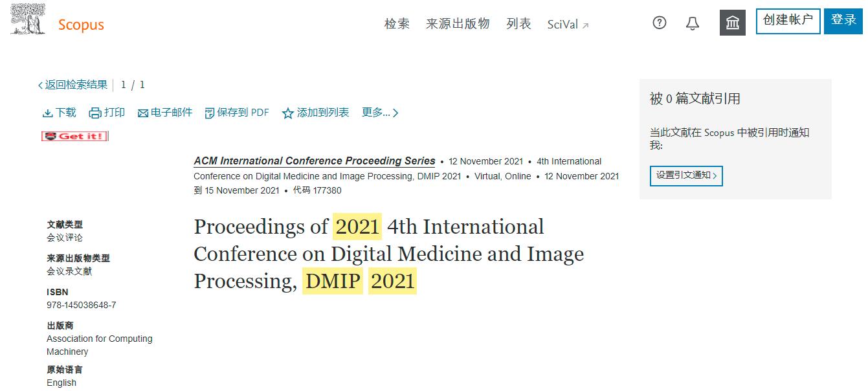This screenshot has height=391, width=868.
Task: Click the text 被 0 篇文献引用
Action: pos(695,98)
